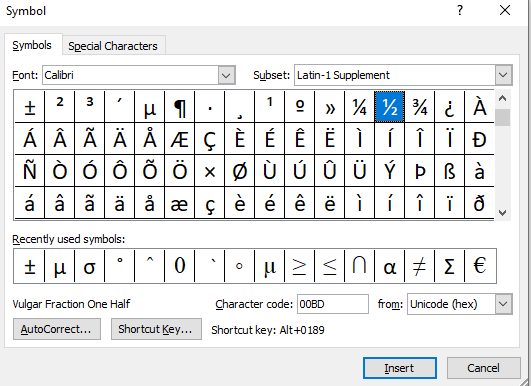Select the capital AE ligature Æ
This screenshot has height=386, width=531.
(179, 139)
